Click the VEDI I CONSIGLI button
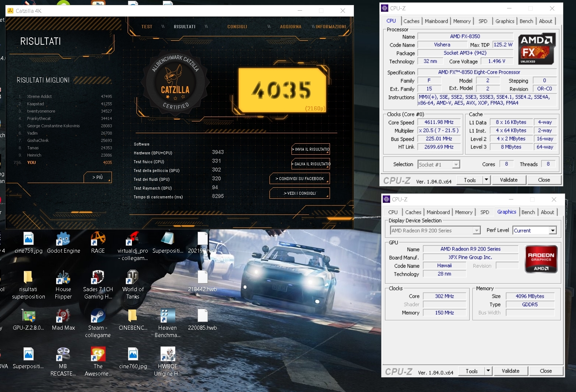 click(x=300, y=193)
